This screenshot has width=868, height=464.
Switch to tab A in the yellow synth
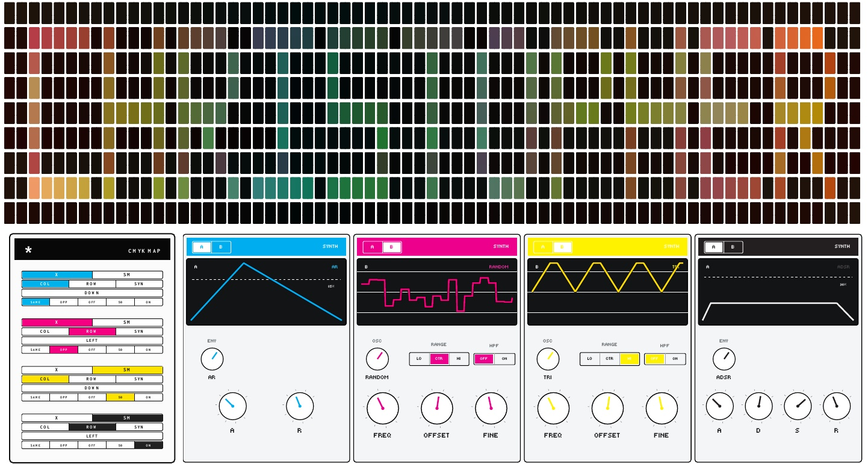click(x=543, y=247)
